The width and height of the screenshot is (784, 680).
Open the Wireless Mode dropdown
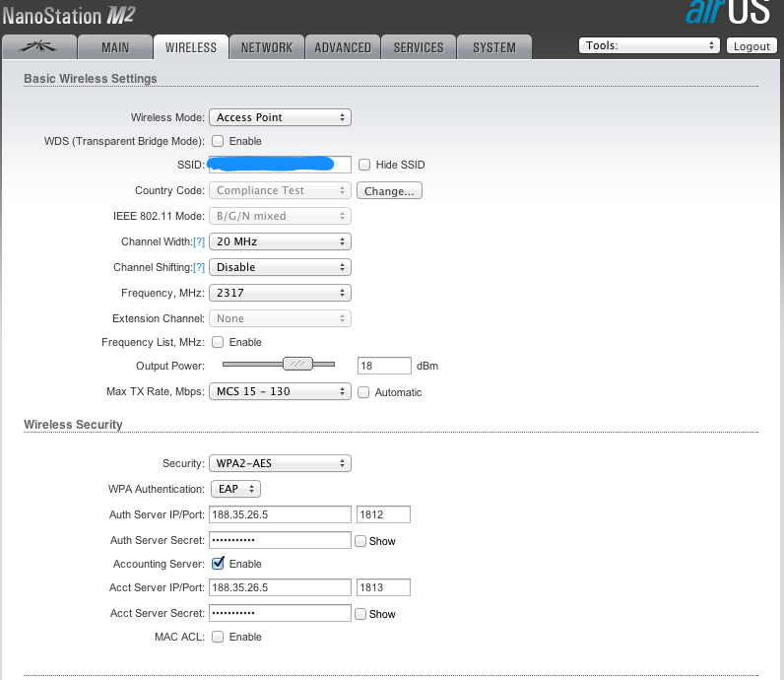click(280, 117)
